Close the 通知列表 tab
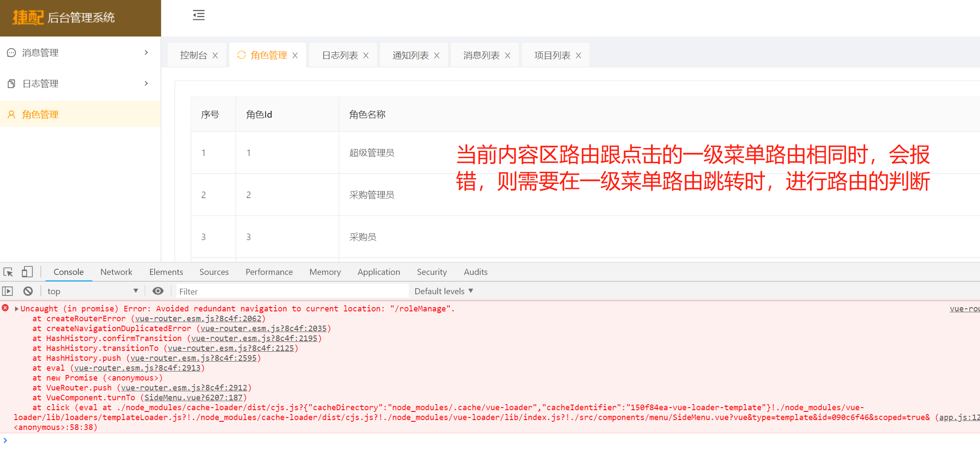 [x=437, y=55]
